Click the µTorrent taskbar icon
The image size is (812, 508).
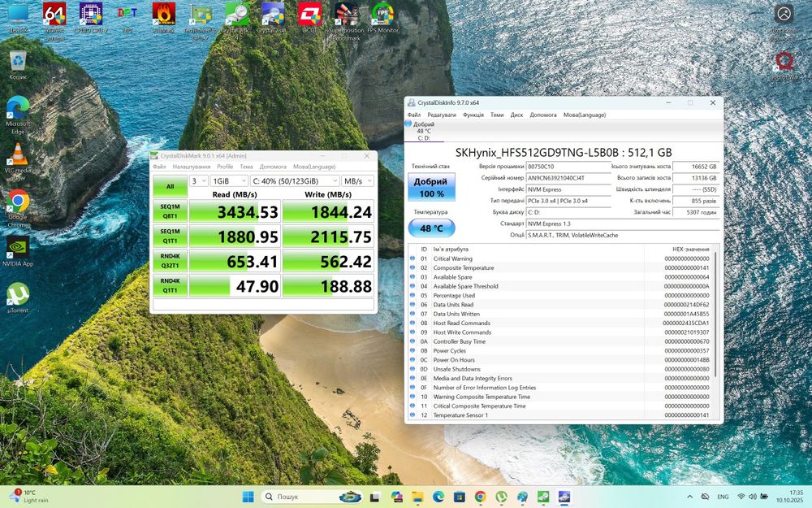click(x=501, y=497)
